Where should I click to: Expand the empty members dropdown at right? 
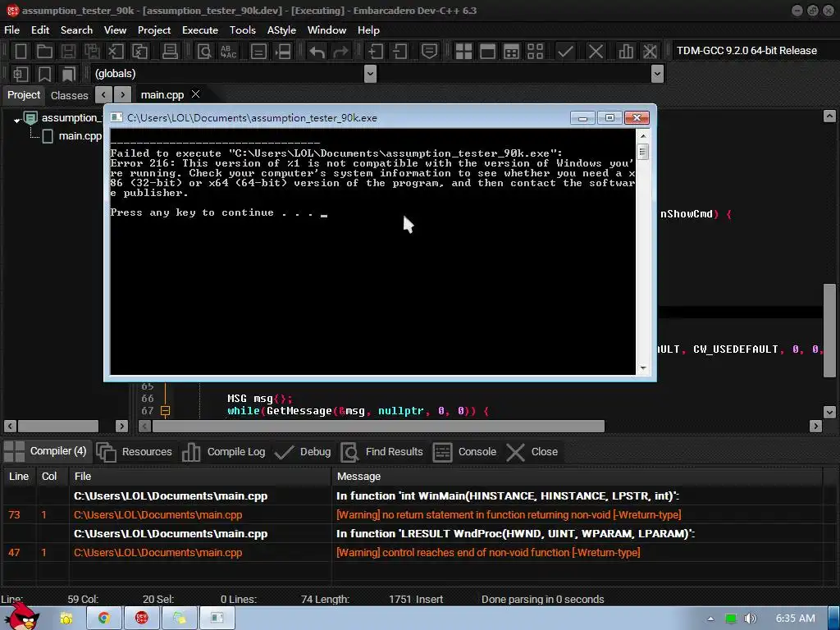pyautogui.click(x=657, y=74)
